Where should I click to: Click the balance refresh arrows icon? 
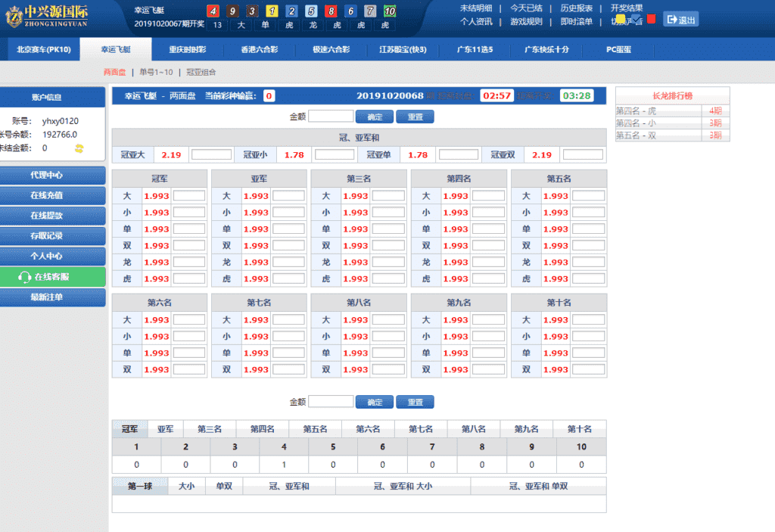(79, 148)
